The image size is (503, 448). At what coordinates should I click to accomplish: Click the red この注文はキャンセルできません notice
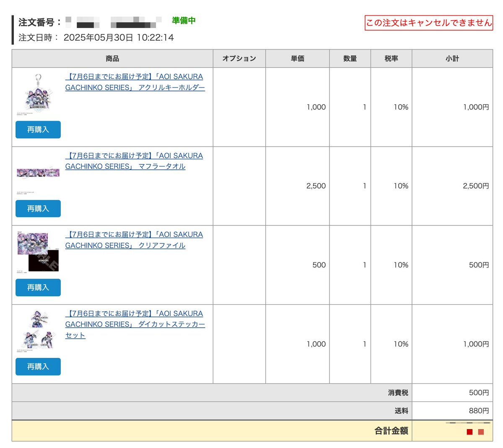point(428,23)
